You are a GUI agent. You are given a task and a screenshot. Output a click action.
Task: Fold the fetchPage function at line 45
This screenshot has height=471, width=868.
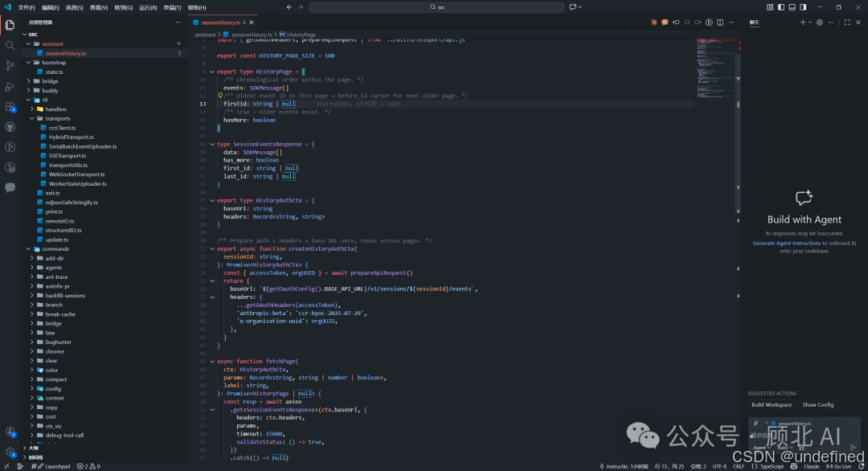tap(212, 362)
